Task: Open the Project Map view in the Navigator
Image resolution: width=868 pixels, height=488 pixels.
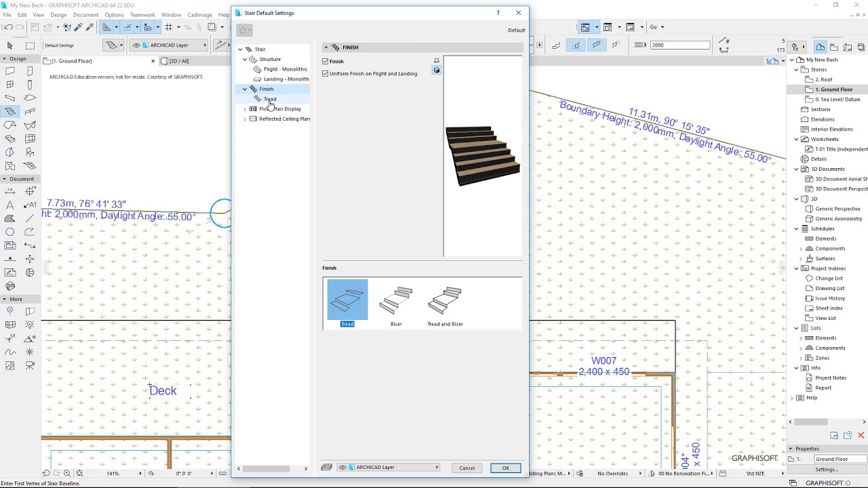Action: (821, 47)
